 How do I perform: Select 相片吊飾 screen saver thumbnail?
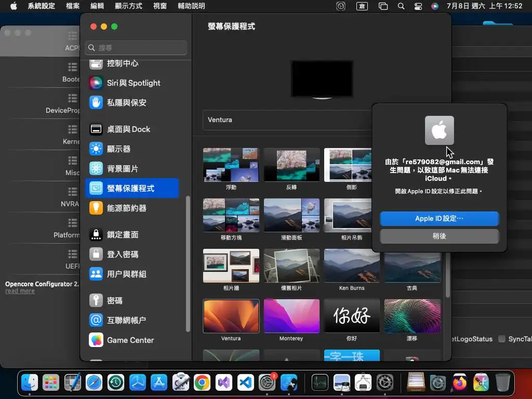pos(348,215)
